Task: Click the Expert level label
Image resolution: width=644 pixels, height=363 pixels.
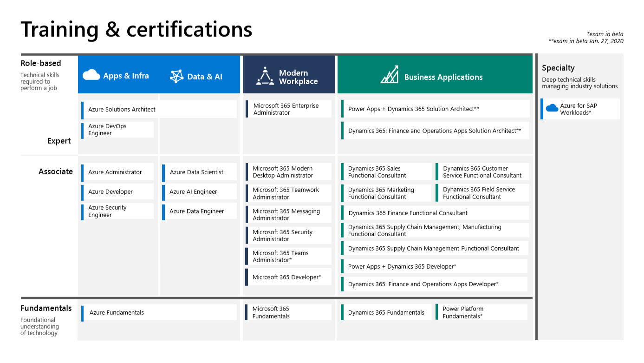Action: [x=59, y=141]
